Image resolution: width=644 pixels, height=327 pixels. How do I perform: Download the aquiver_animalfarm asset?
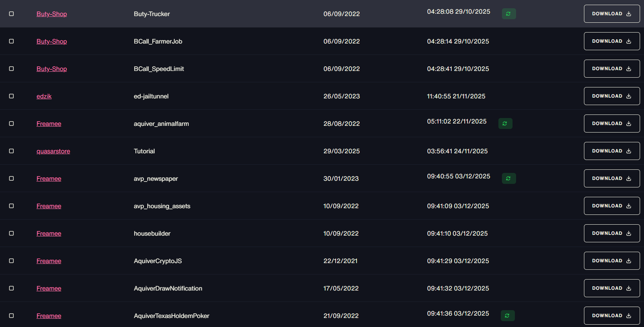[x=612, y=124]
